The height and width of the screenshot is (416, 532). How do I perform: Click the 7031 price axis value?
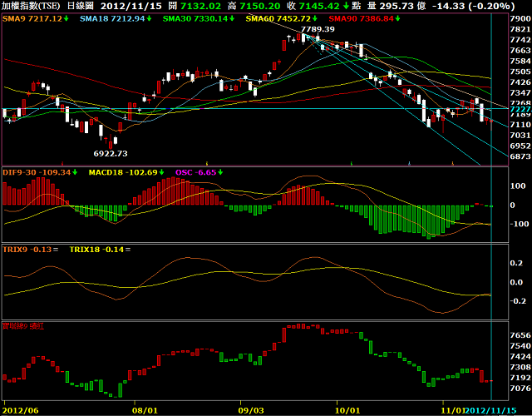tap(520, 136)
